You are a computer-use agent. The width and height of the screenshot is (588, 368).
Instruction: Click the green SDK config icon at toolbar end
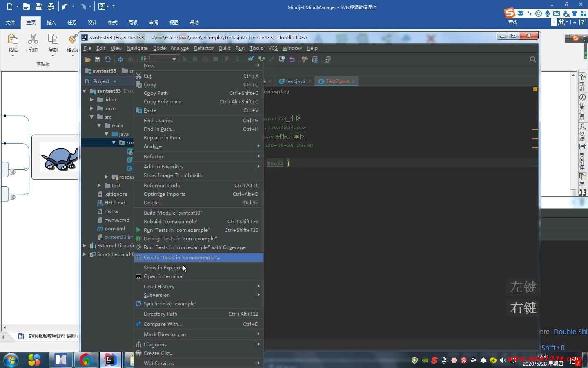coord(327,59)
